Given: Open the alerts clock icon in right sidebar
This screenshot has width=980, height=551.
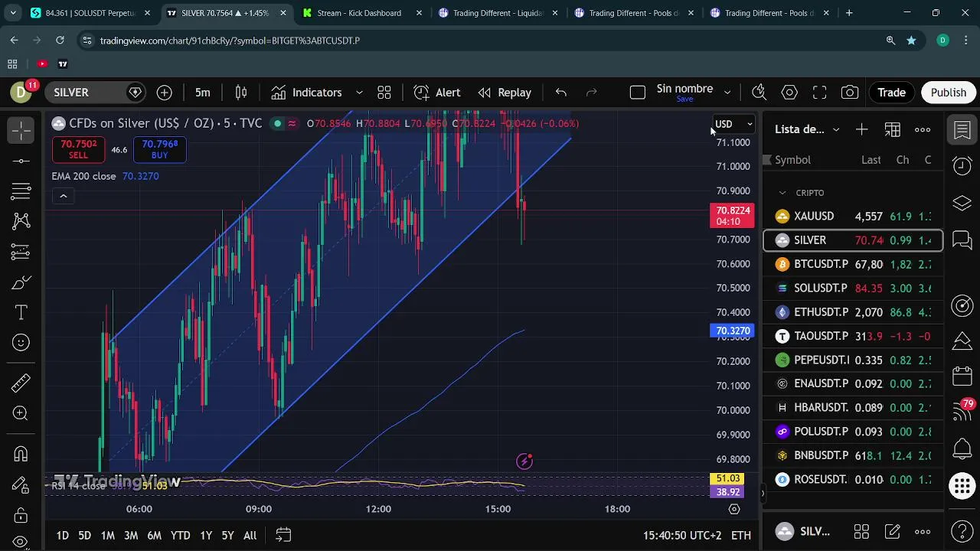Looking at the screenshot, I should click(962, 166).
